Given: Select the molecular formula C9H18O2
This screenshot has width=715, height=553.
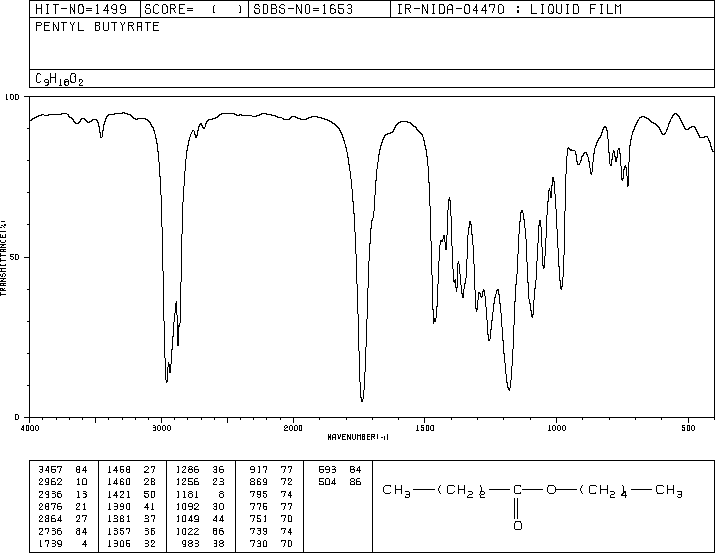Looking at the screenshot, I should coord(59,79).
